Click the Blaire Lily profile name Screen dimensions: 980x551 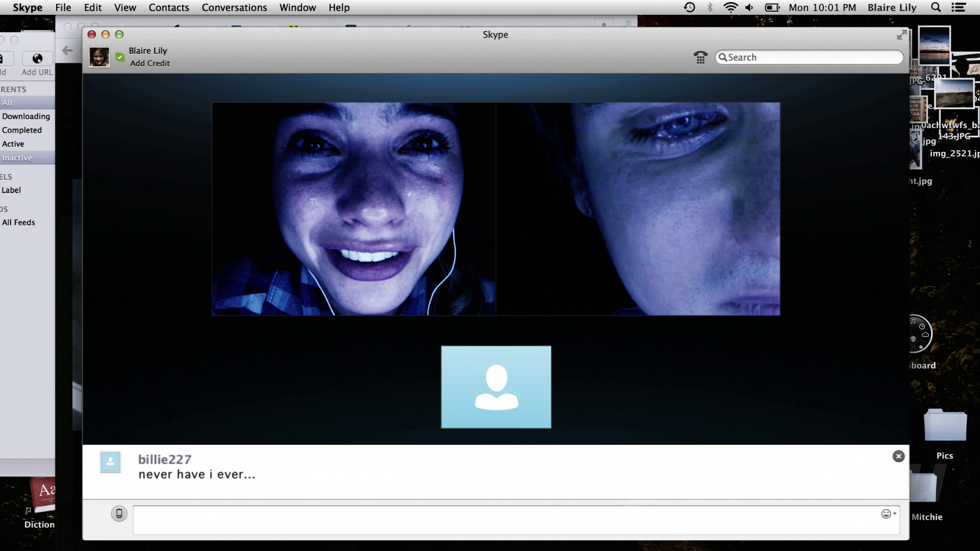148,51
